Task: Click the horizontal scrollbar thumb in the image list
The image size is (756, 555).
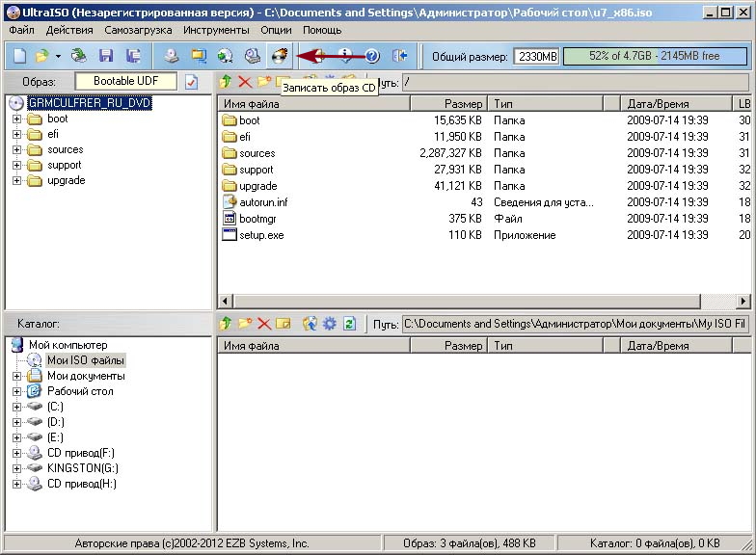Action: point(467,302)
